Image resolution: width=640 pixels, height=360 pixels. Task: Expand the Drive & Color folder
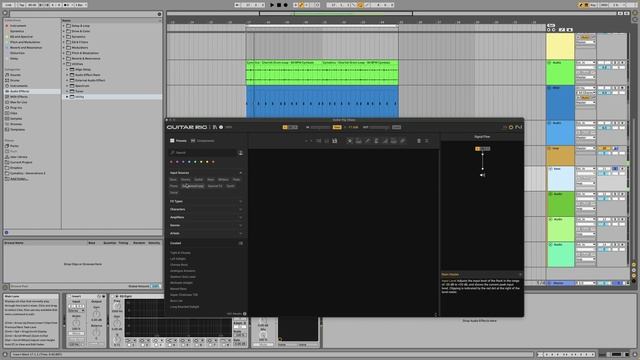point(64,31)
